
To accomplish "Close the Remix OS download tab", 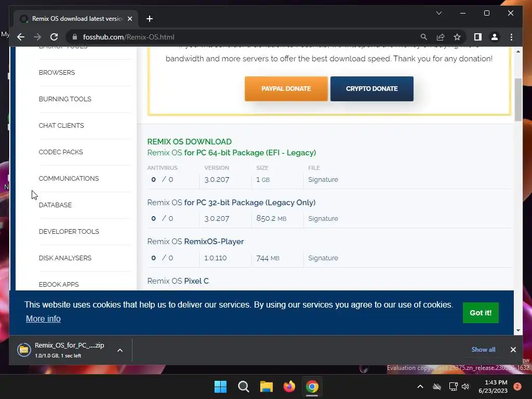I will tap(129, 19).
